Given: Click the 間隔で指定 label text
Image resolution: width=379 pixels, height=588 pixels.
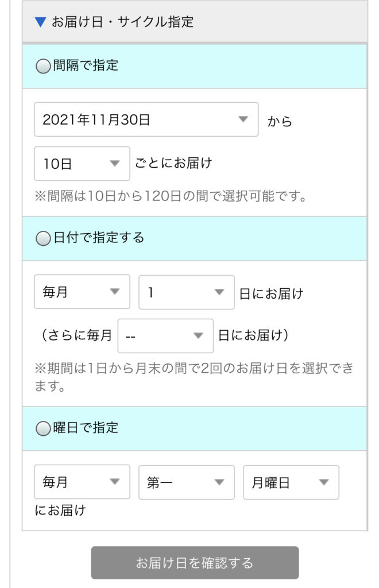Looking at the screenshot, I should [x=86, y=66].
